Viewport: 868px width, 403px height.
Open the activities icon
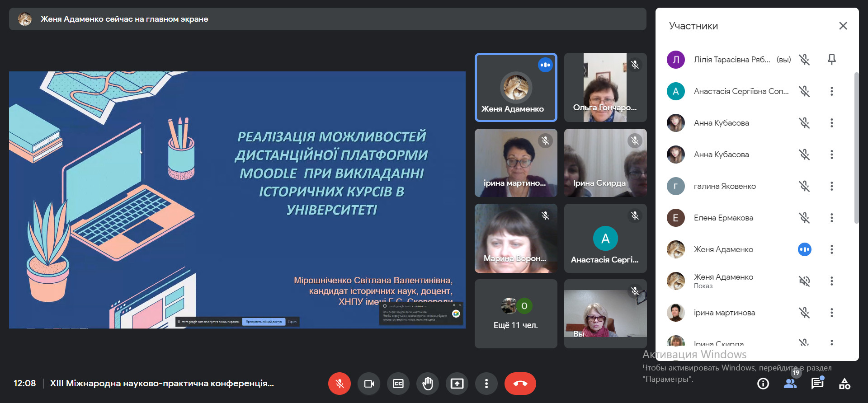(x=844, y=384)
